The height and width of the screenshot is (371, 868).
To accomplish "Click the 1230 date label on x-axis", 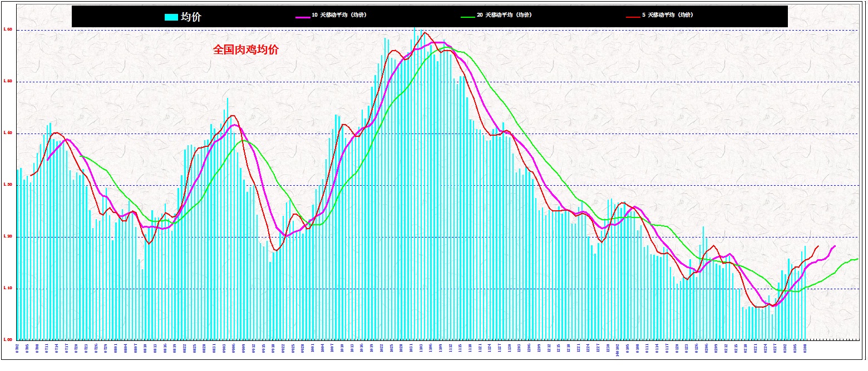I will [608, 348].
